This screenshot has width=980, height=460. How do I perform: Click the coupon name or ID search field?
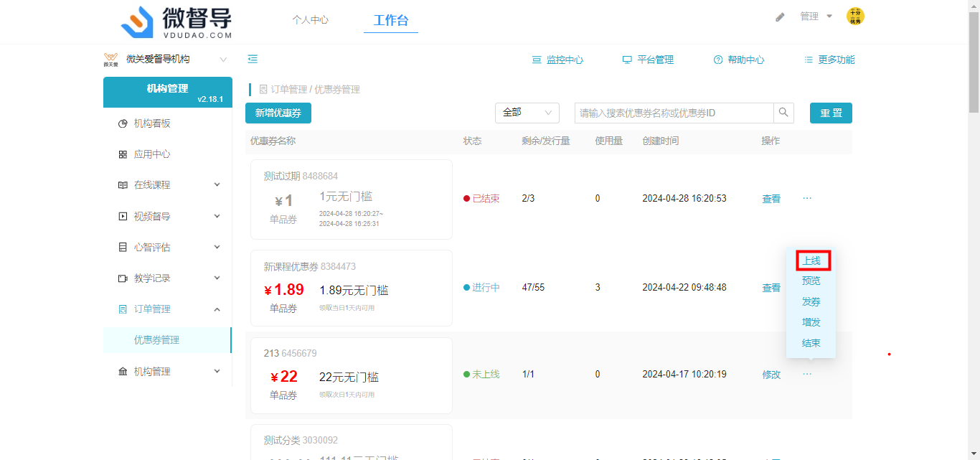[674, 113]
